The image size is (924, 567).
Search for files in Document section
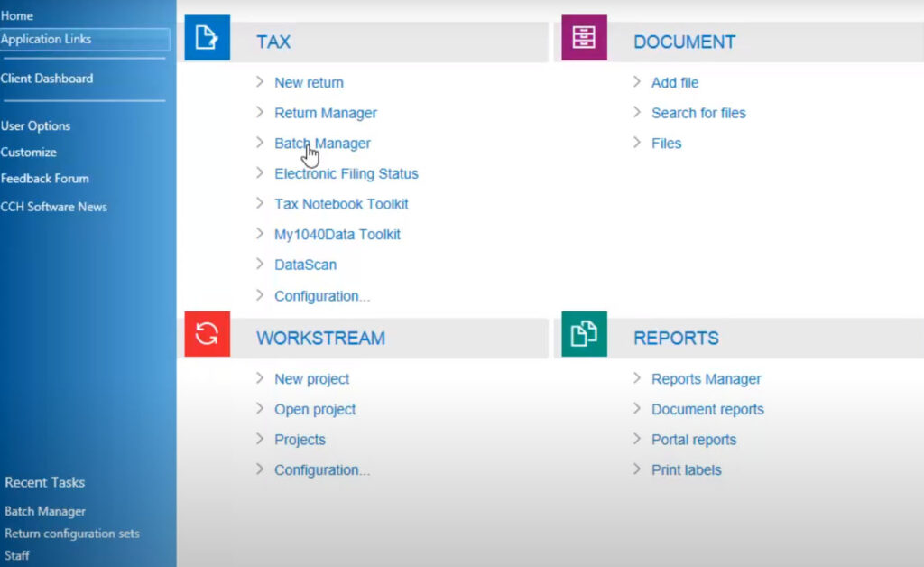(x=698, y=113)
